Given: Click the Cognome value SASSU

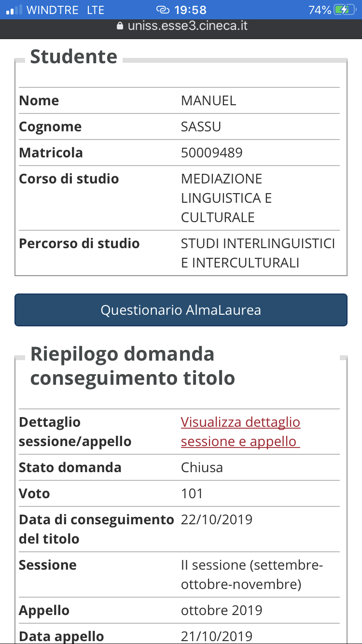Looking at the screenshot, I should pos(201,126).
